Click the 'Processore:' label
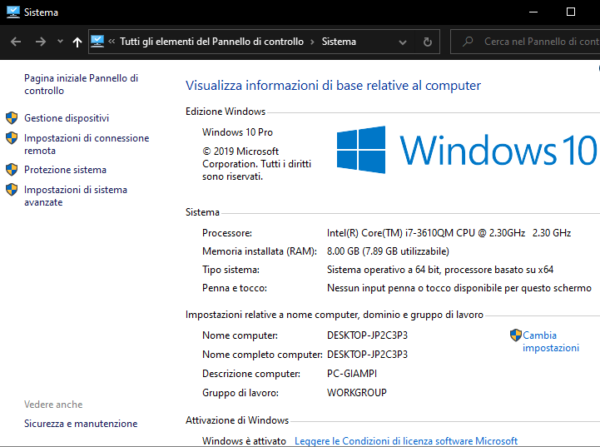 (x=227, y=233)
